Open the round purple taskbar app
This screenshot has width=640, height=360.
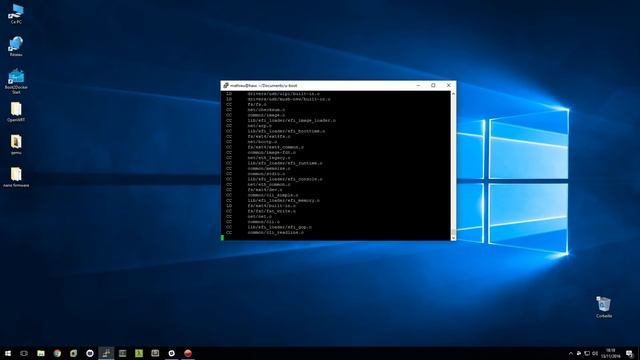(90, 353)
